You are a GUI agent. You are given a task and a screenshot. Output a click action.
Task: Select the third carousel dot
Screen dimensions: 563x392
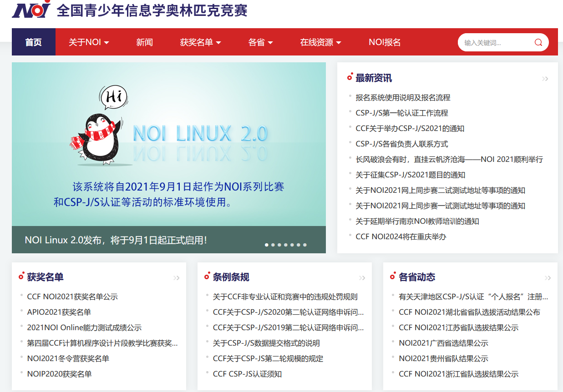click(x=279, y=245)
